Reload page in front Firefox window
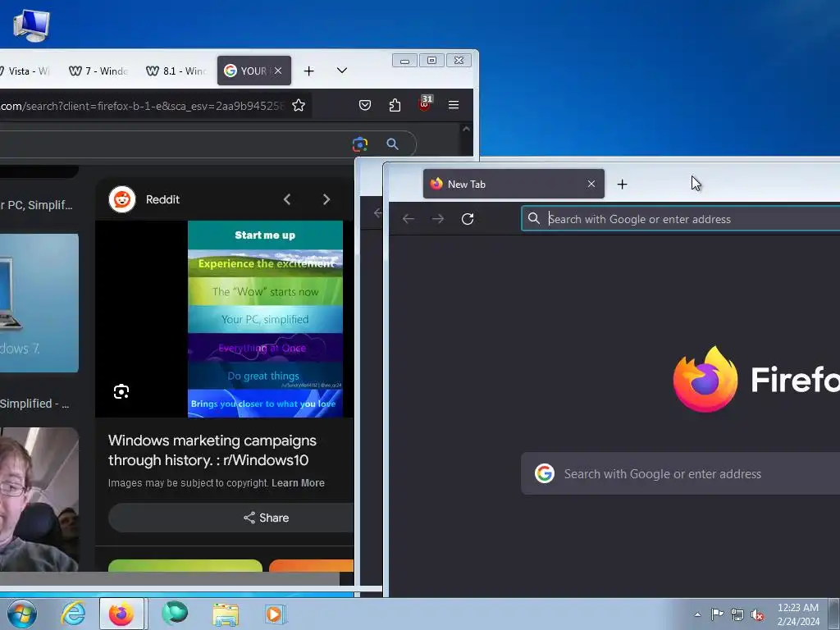Image resolution: width=840 pixels, height=630 pixels. [468, 218]
